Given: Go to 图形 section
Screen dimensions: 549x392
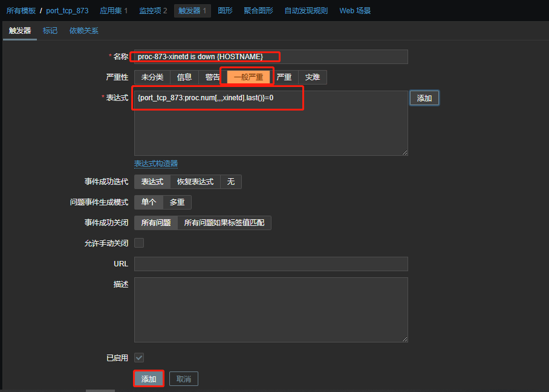Looking at the screenshot, I should 225,11.
